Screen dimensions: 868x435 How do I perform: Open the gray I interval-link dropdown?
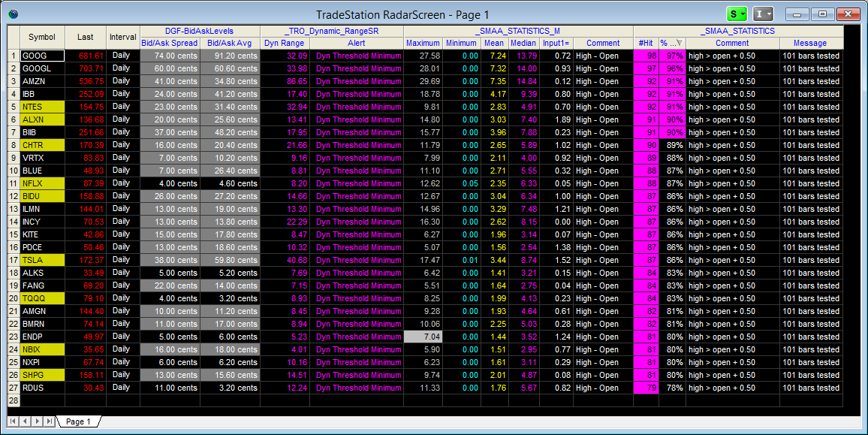pos(764,14)
